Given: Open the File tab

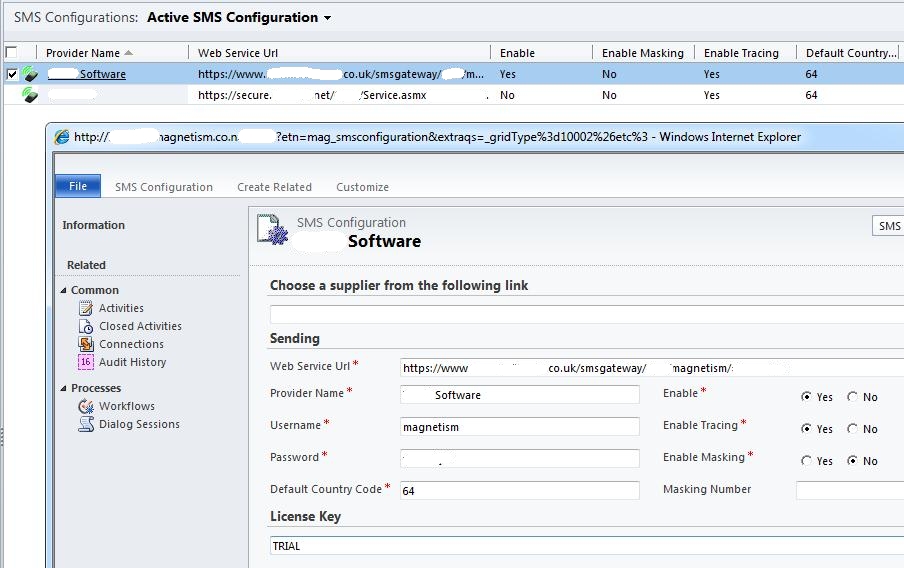Looking at the screenshot, I should 77,186.
